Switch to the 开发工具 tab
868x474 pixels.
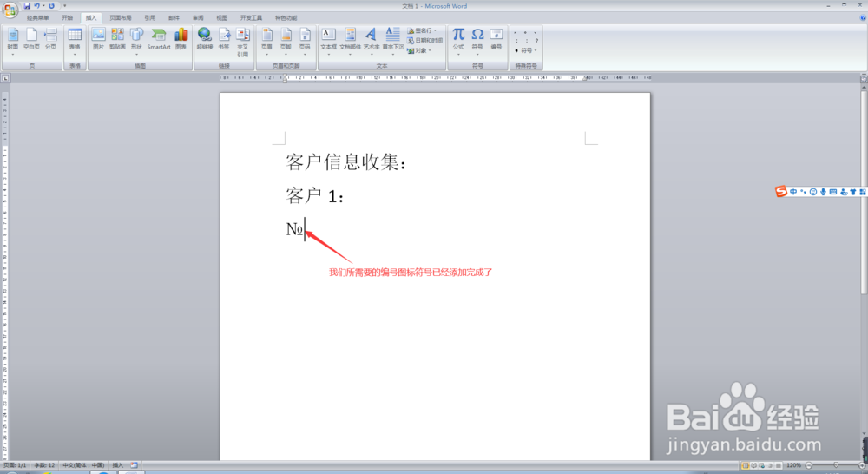251,17
